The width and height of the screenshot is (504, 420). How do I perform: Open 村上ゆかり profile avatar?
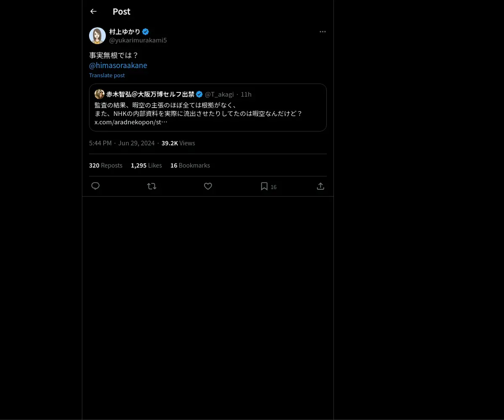tap(97, 36)
